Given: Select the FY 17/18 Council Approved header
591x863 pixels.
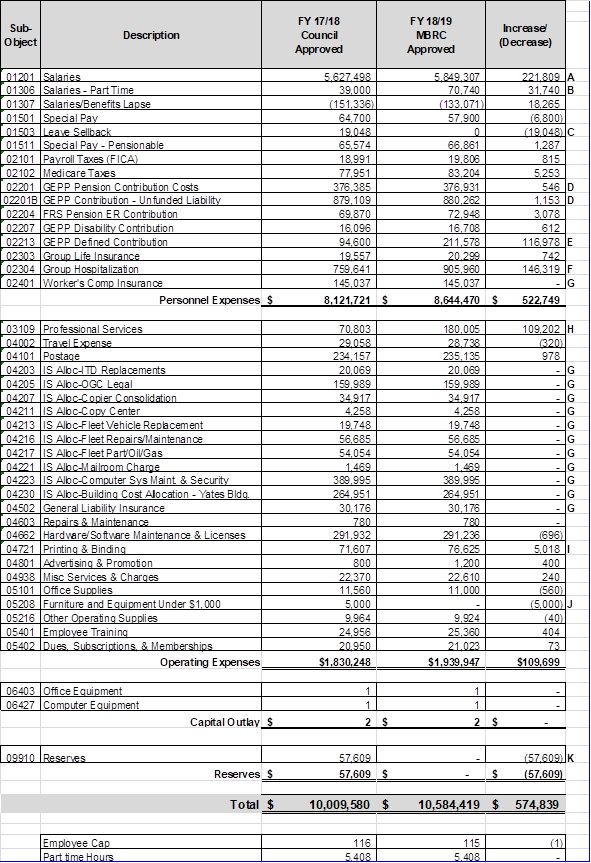Looking at the screenshot, I should (x=319, y=35).
